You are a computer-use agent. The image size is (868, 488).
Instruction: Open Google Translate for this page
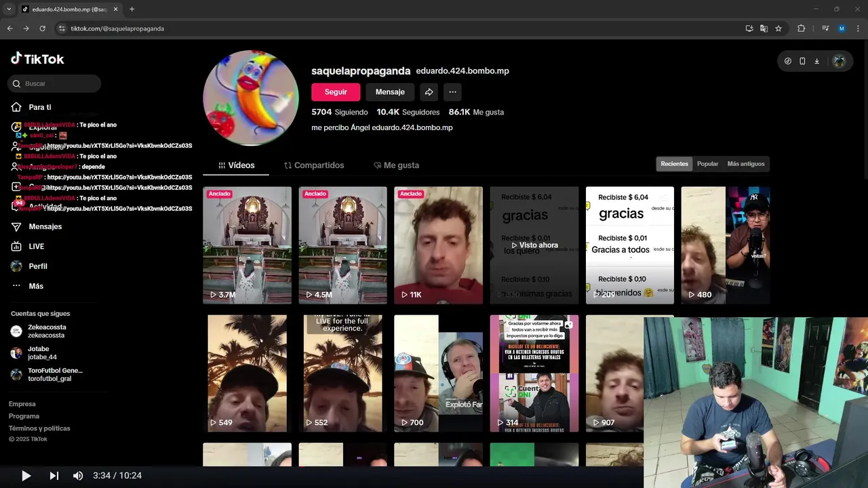(764, 28)
